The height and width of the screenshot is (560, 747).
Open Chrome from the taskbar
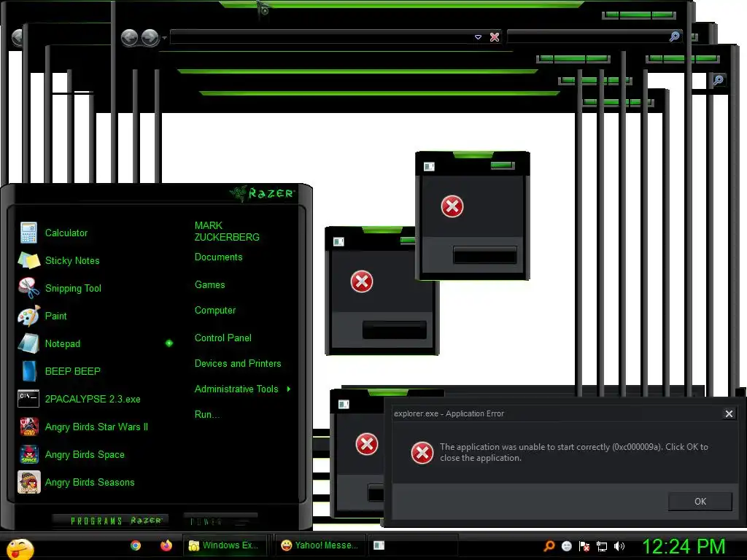(x=136, y=545)
